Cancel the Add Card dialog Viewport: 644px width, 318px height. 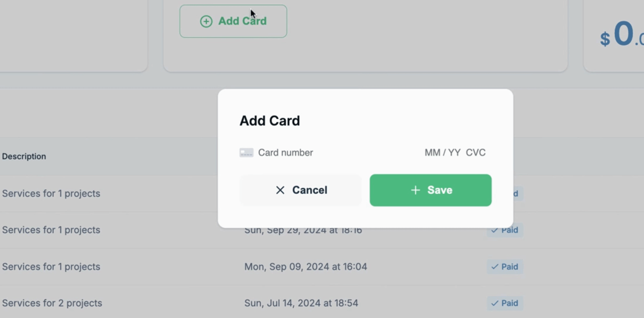[x=301, y=190]
